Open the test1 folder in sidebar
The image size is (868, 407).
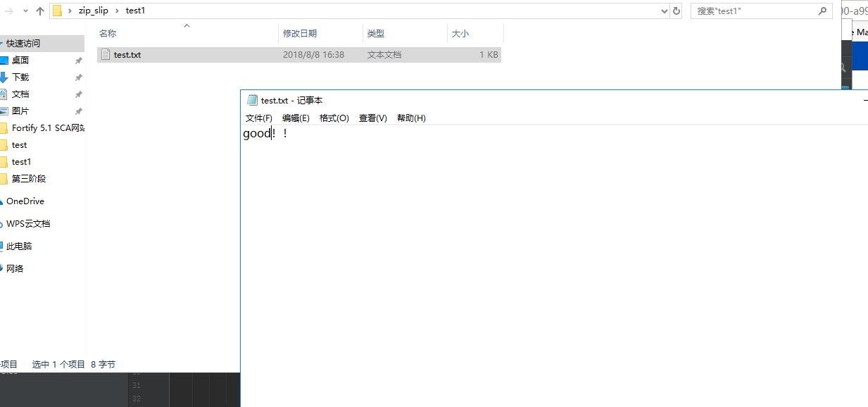pos(21,162)
